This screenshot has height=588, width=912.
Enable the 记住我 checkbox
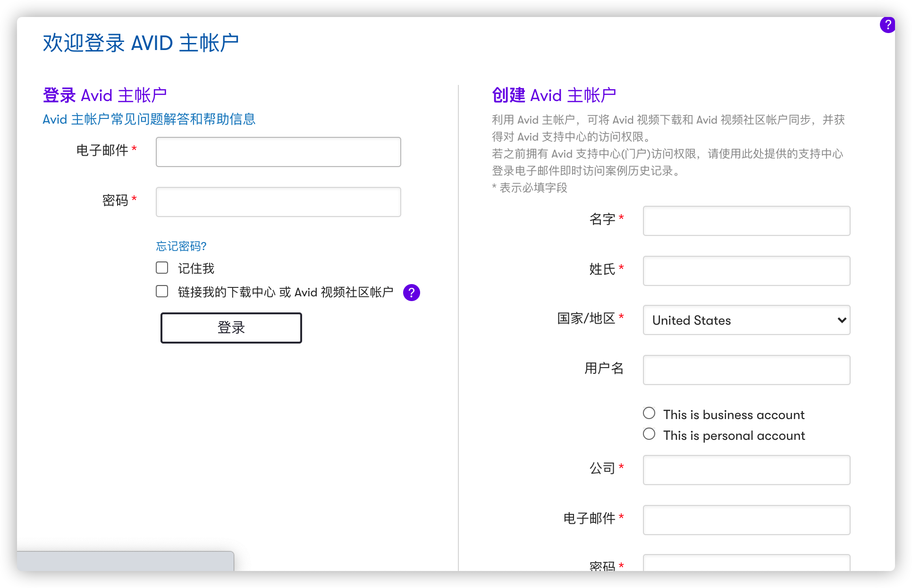coord(162,268)
